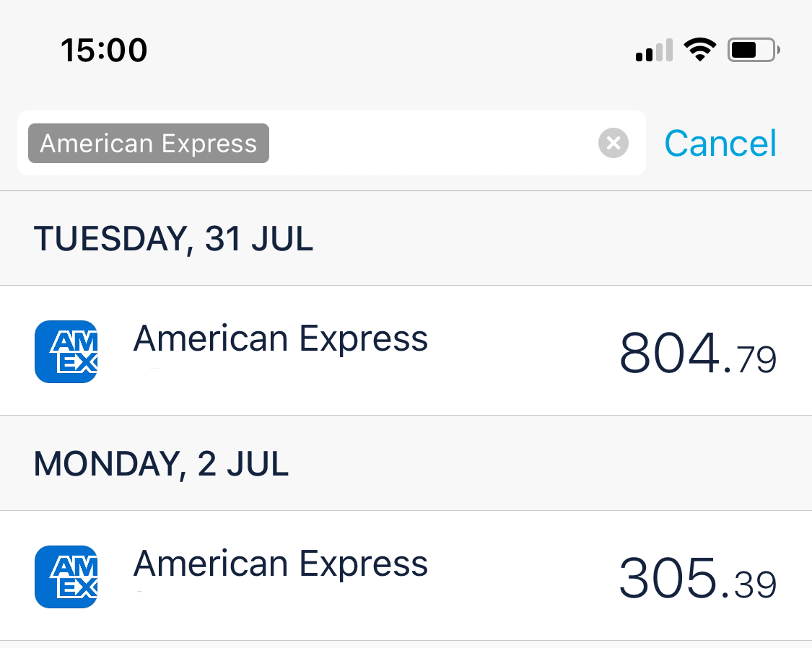Tap the Monday, 2 Jul section header
The image size is (812, 648).
161,464
